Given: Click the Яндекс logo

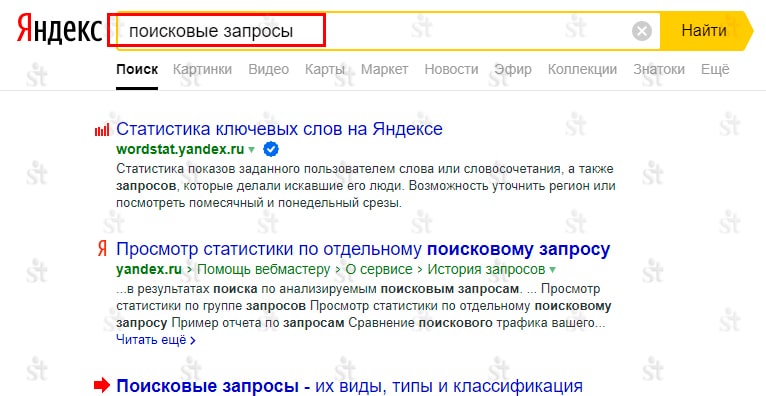Looking at the screenshot, I should pyautogui.click(x=59, y=29).
